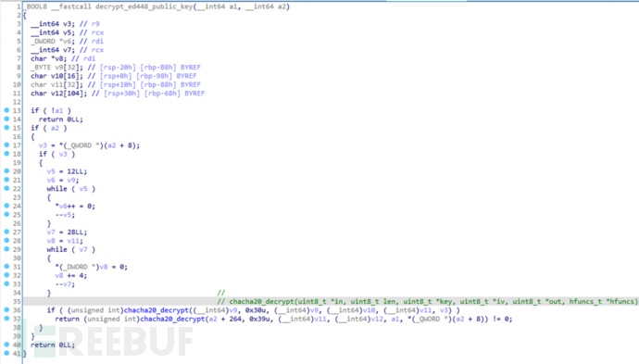Click 'v5 = 12LL;' statement
Viewport: 639px width, 364px height.
click(x=68, y=171)
